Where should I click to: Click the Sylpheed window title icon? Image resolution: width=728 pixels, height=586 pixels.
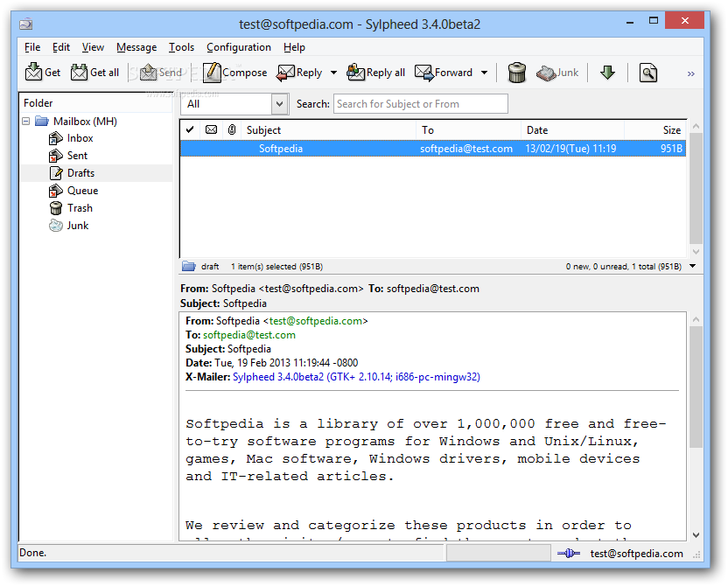pos(26,24)
